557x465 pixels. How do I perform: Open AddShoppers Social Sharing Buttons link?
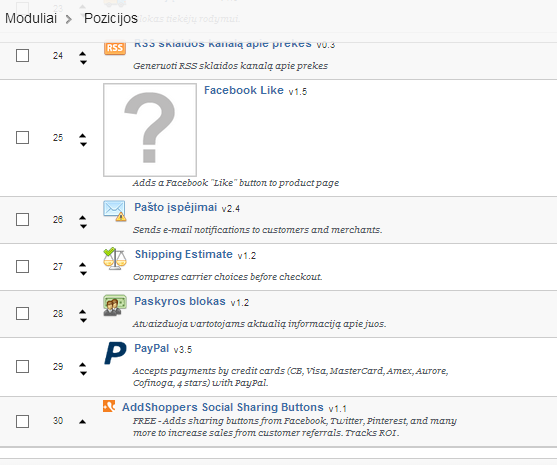click(223, 407)
